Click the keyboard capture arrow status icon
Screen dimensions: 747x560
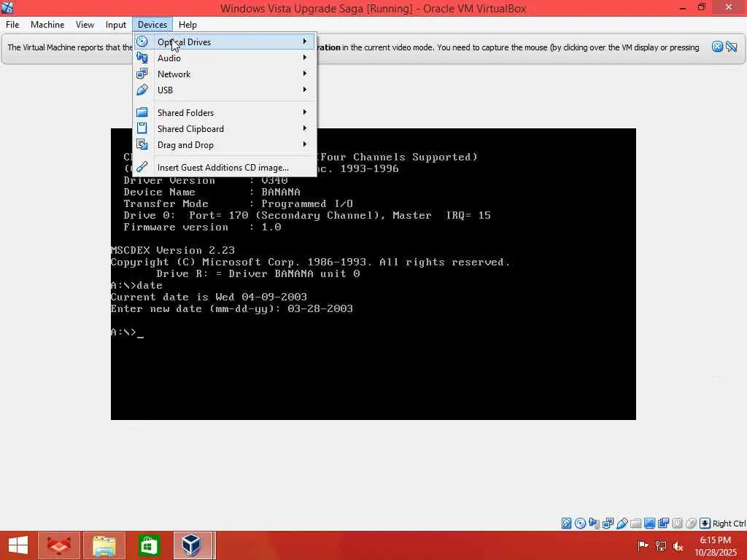(705, 524)
